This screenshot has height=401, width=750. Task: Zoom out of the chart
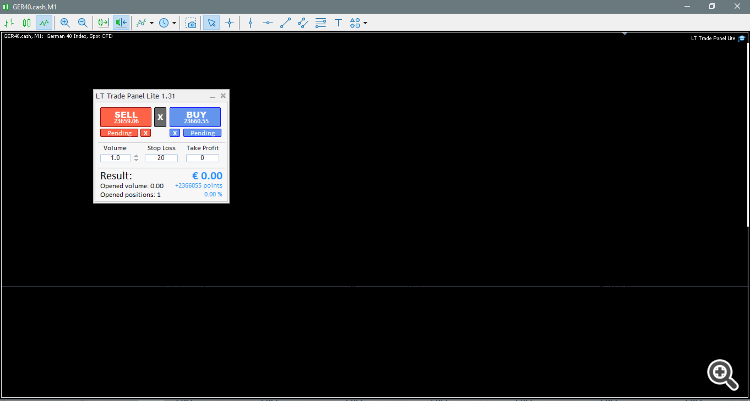(x=83, y=22)
